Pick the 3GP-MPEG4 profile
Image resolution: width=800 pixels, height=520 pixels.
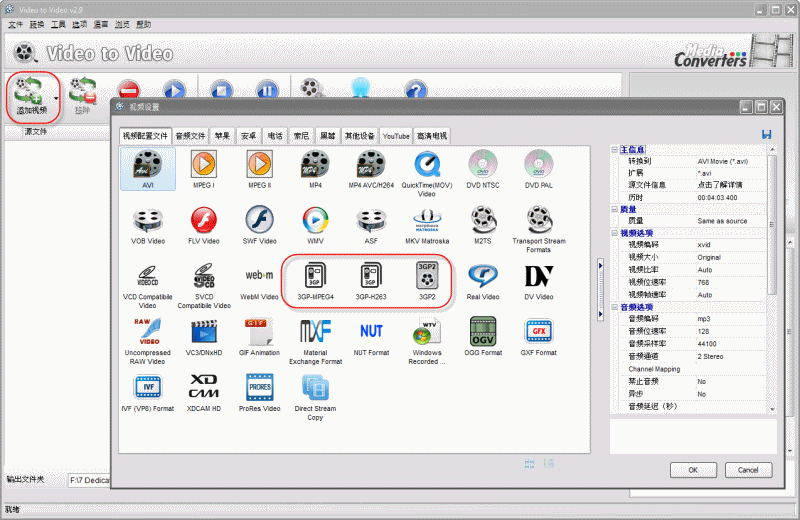pyautogui.click(x=315, y=282)
